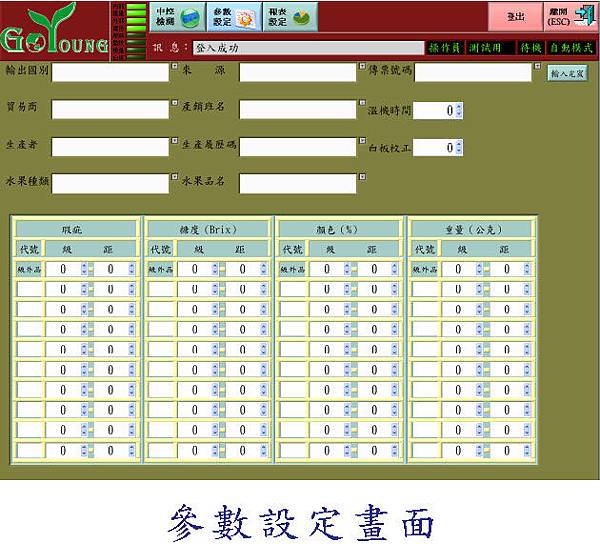Click the gear icon on 參數設定

[x=245, y=18]
